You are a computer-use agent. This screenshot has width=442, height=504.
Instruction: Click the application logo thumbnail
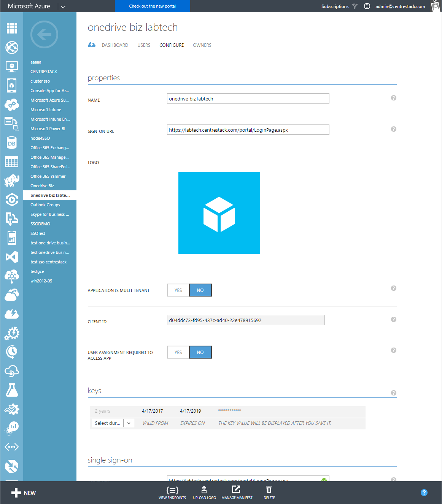click(x=219, y=213)
